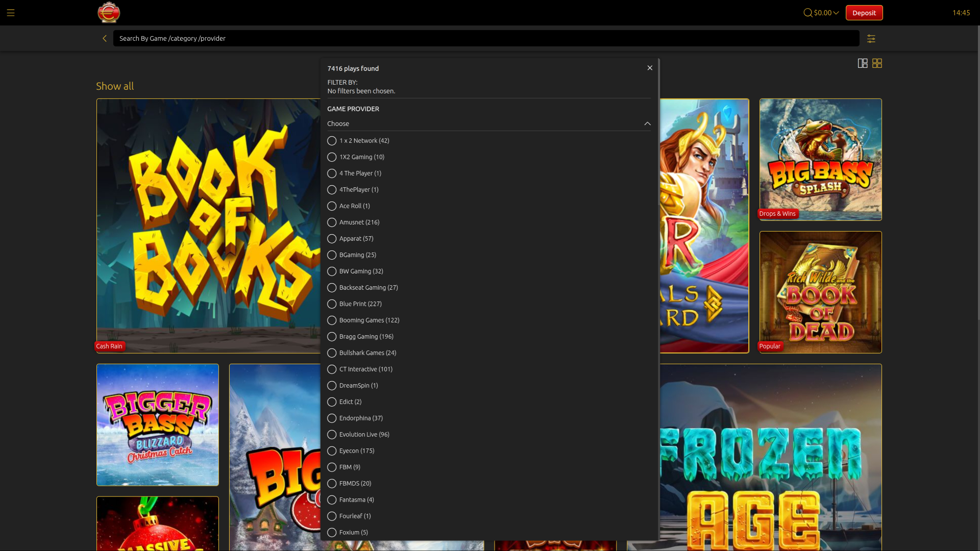Click the Show all link
Viewport: 980px width, 551px height.
[x=115, y=86]
